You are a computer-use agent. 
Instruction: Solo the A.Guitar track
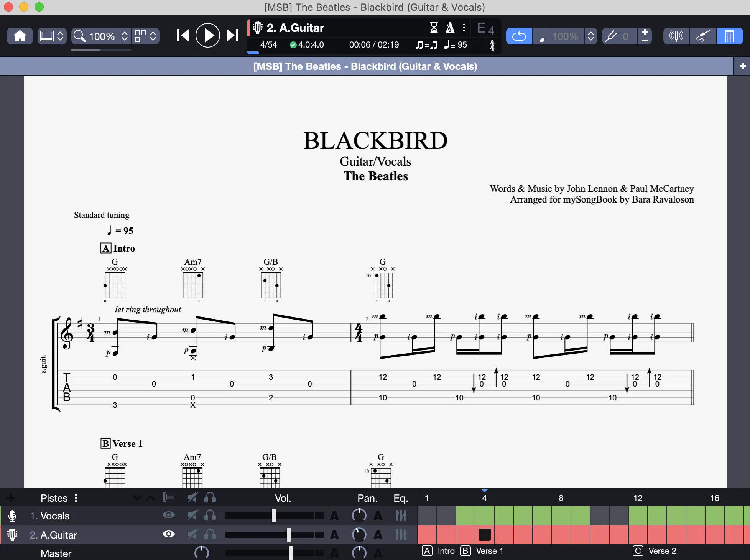tap(210, 534)
